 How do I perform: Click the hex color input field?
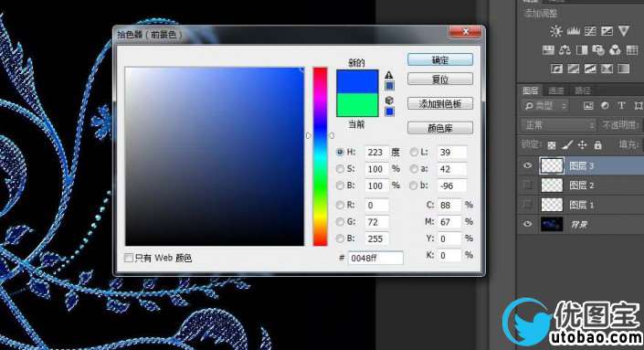(375, 258)
